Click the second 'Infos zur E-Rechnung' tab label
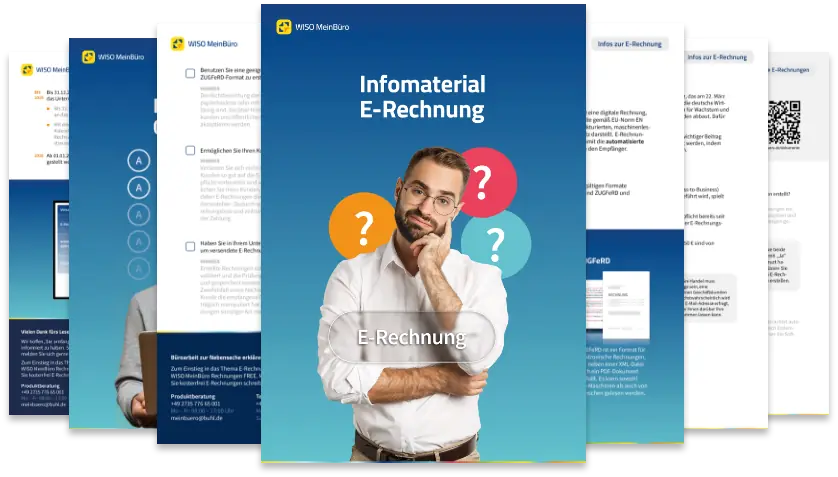This screenshot has width=838, height=477. coord(718,57)
